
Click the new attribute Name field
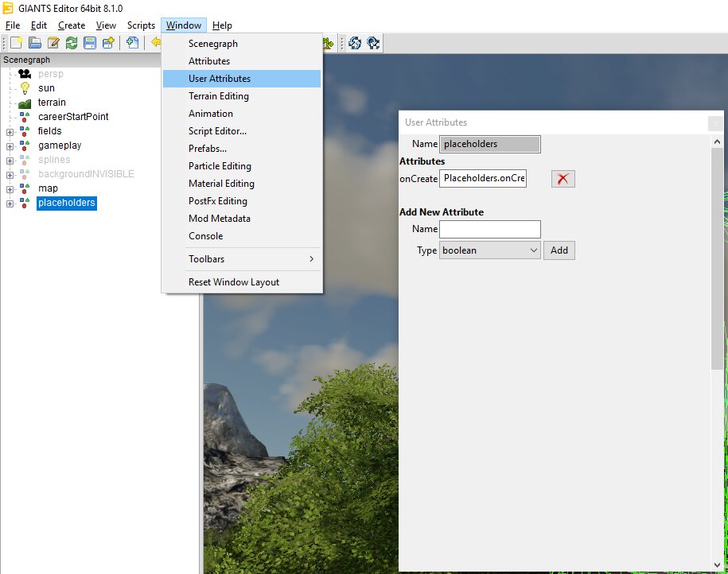point(489,229)
